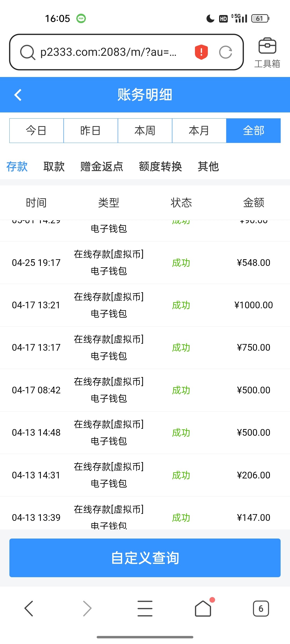This screenshot has height=644, width=290.
Task: Tap the search magnifier icon in address bar
Action: point(28,52)
